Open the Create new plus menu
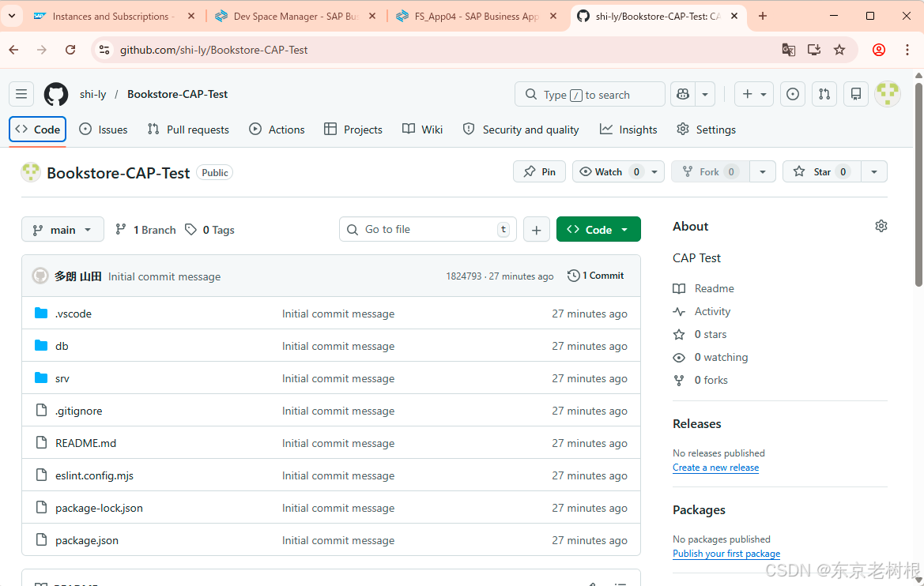 coord(754,94)
